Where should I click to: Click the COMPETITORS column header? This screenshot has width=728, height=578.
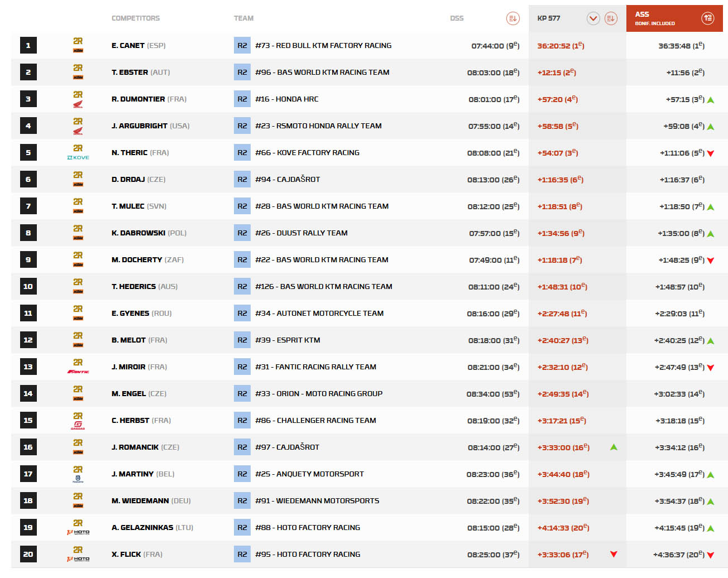[x=136, y=18]
